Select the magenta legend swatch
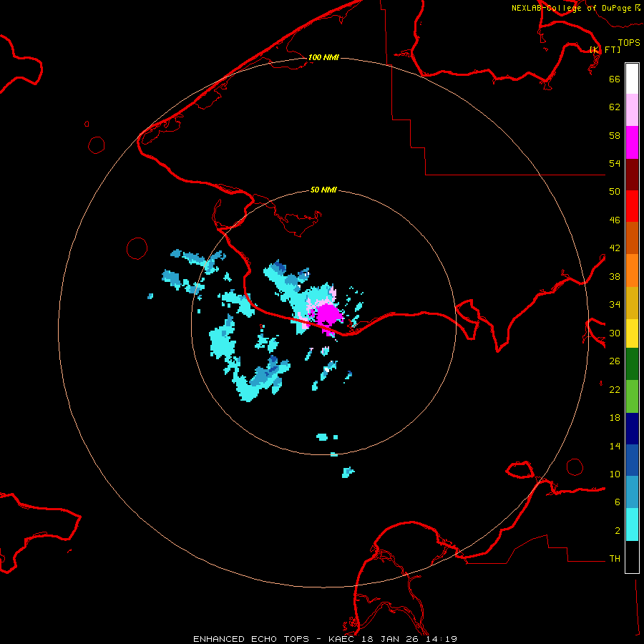 coord(632,142)
